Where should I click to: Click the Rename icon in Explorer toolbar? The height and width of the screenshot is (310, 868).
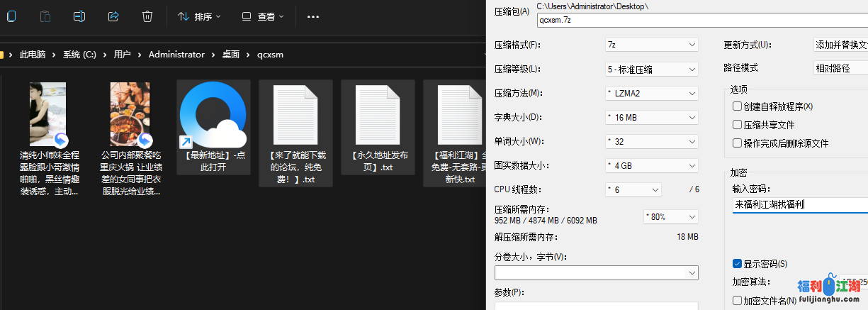[x=79, y=16]
